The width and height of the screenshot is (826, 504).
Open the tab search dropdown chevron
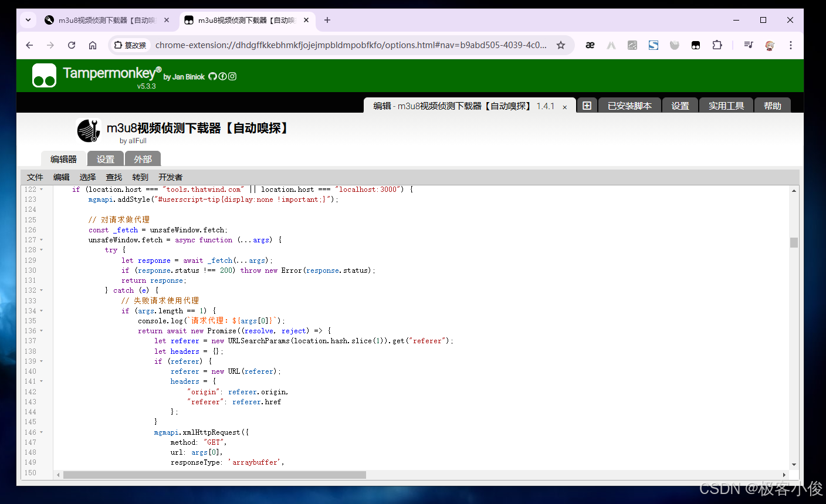(28, 20)
